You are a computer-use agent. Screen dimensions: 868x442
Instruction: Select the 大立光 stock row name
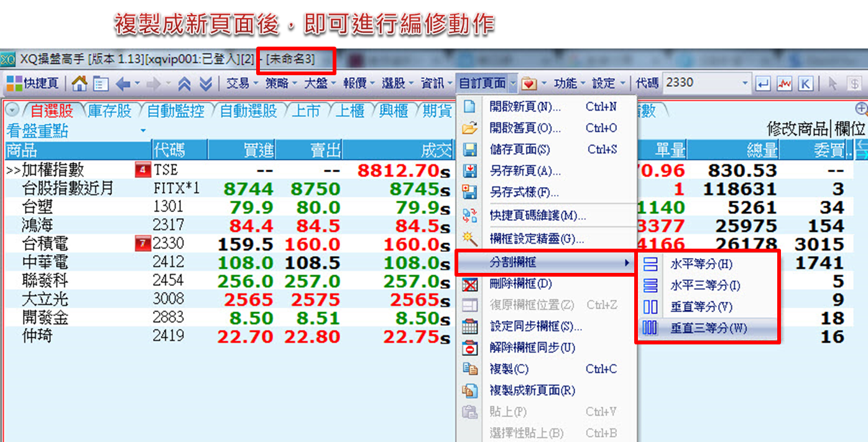pos(45,300)
